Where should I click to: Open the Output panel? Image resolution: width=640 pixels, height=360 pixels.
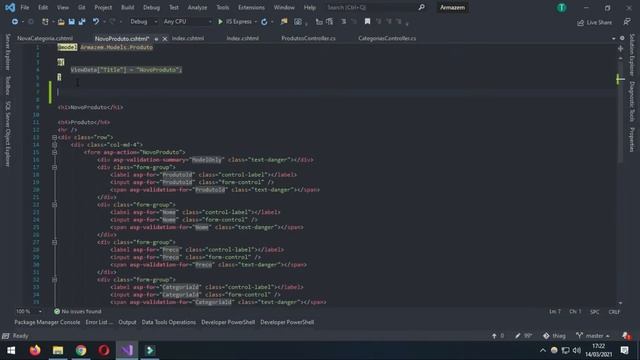point(127,322)
